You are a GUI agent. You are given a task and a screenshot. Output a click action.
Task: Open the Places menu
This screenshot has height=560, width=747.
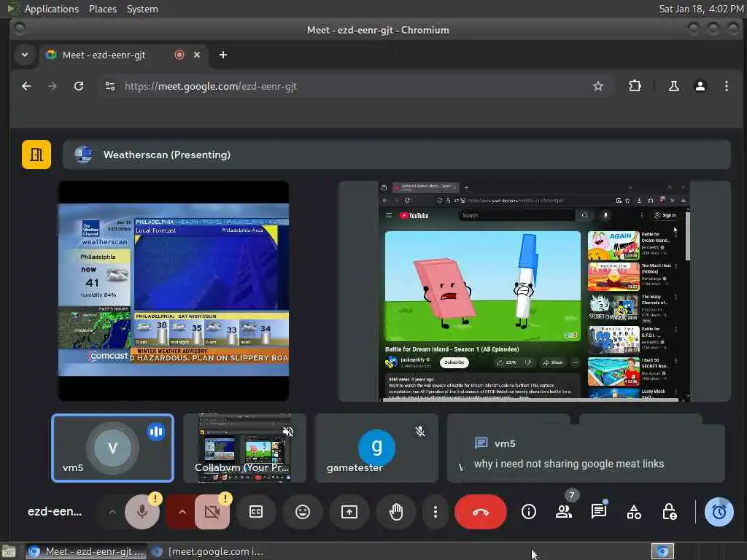pyautogui.click(x=102, y=9)
